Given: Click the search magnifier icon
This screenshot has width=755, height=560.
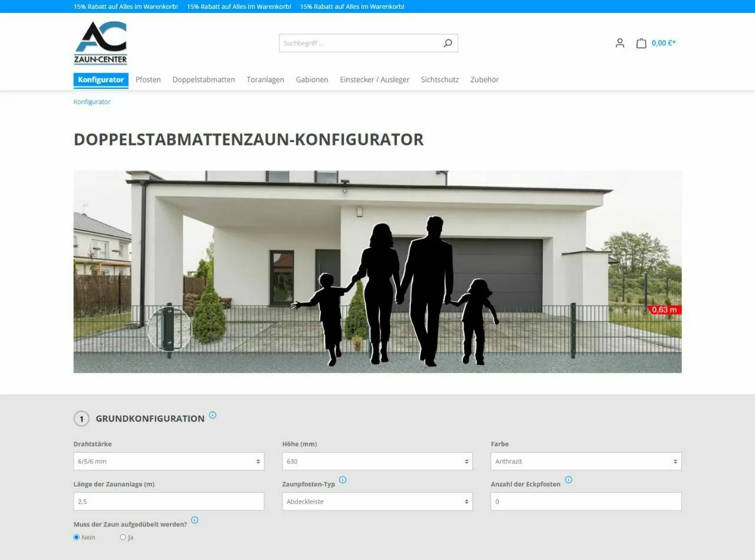Looking at the screenshot, I should click(447, 42).
